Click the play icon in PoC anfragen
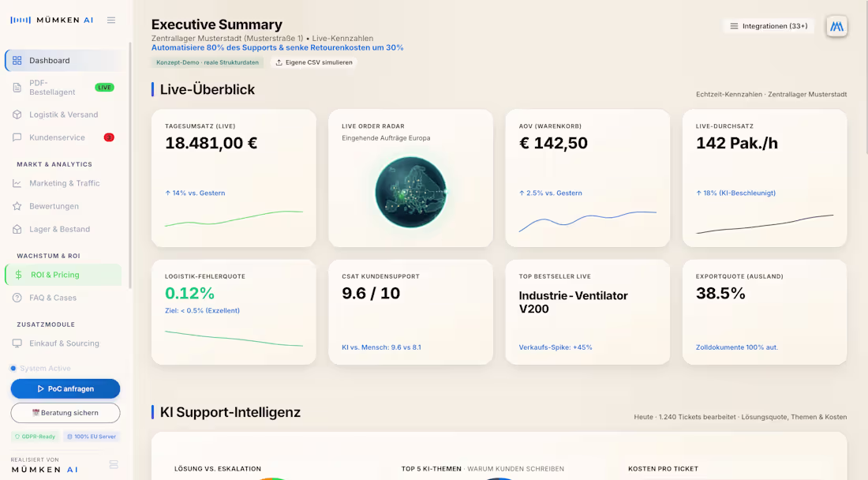 (x=40, y=388)
